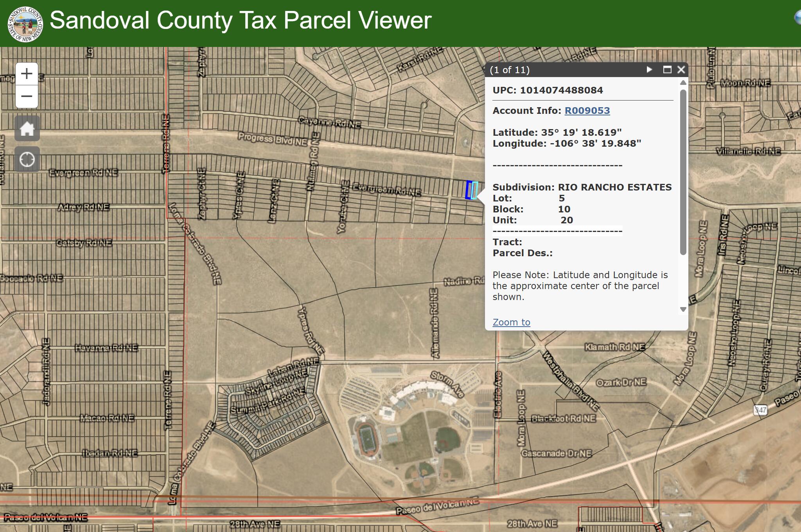This screenshot has height=532, width=801.
Task: Click the zoom out minus button
Action: (x=27, y=96)
